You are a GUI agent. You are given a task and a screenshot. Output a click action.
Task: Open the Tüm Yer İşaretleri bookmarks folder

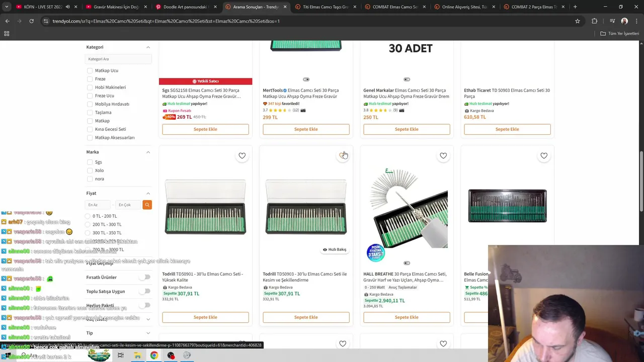tap(620, 34)
